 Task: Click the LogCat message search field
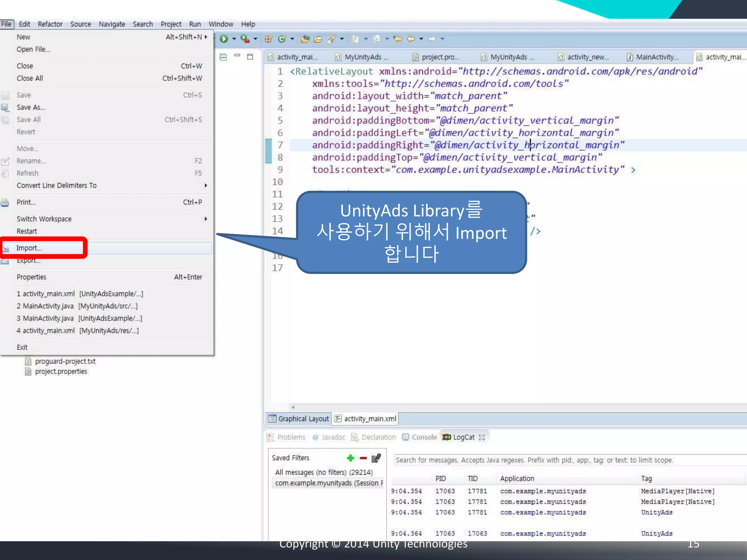(570, 460)
